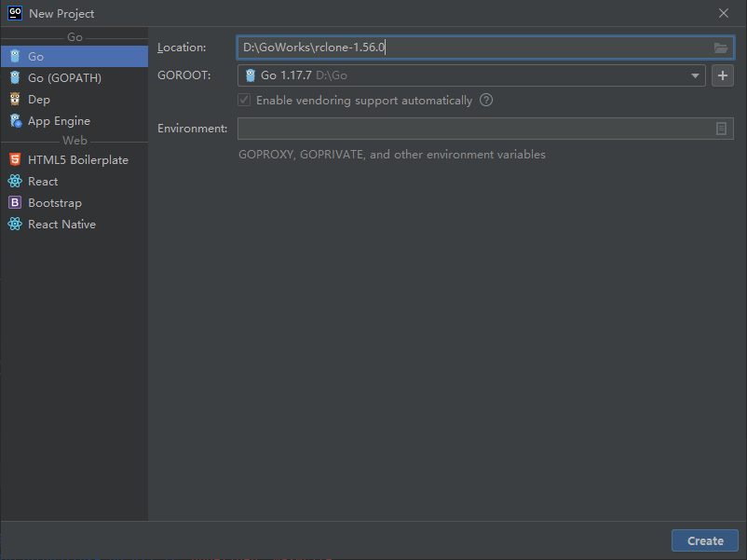This screenshot has width=747, height=560.
Task: Pick App Engine project type
Action: 75,120
